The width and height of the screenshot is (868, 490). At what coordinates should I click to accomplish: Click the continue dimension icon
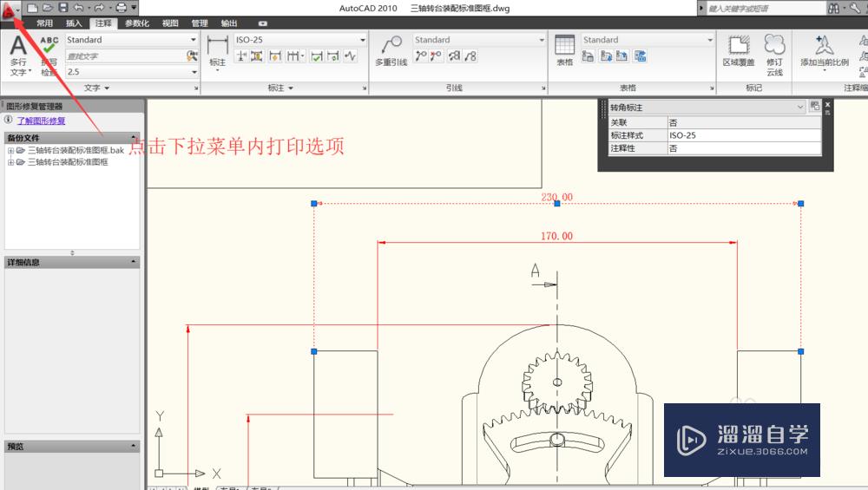tap(294, 56)
